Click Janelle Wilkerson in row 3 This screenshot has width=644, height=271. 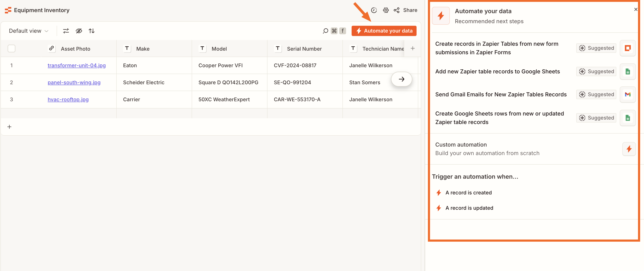point(380,99)
